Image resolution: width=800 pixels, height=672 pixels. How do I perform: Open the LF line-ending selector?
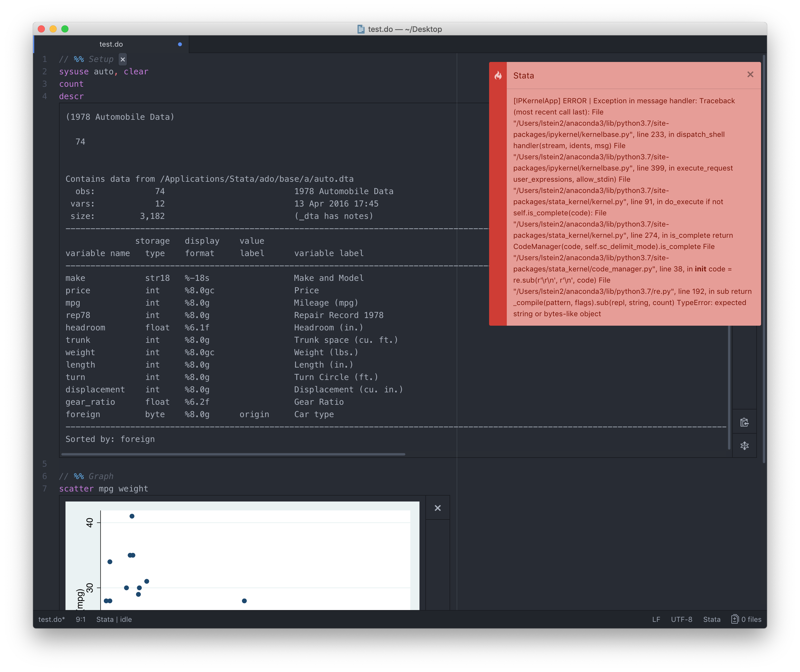point(656,619)
